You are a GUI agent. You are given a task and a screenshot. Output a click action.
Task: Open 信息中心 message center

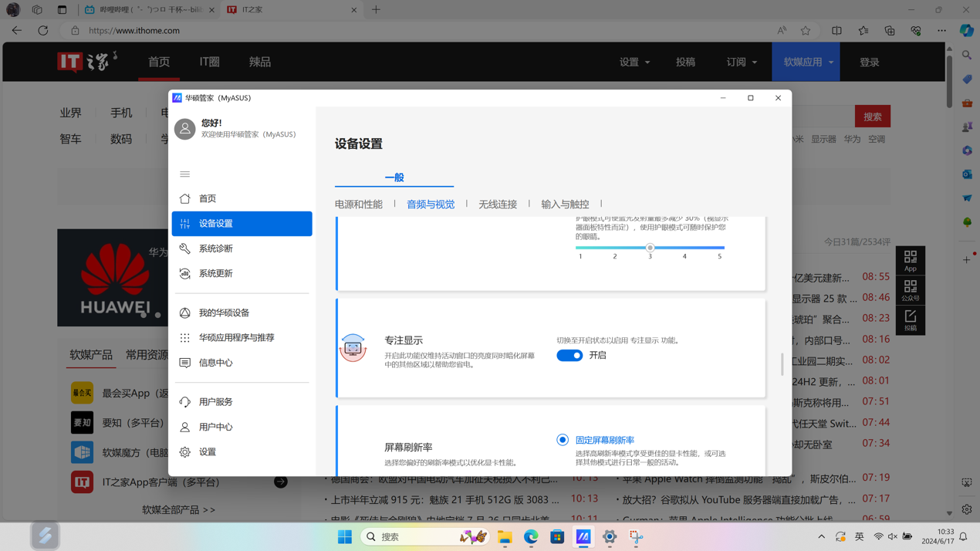215,363
